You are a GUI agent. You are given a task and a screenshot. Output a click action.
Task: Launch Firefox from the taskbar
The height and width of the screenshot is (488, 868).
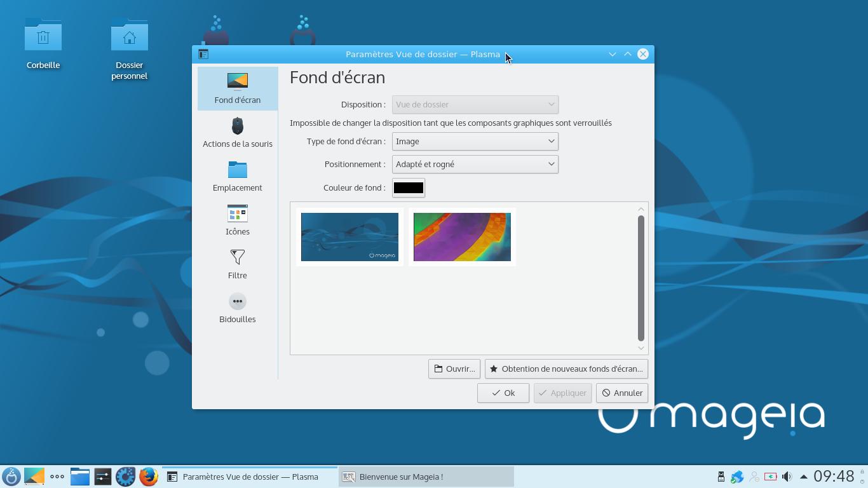(149, 477)
